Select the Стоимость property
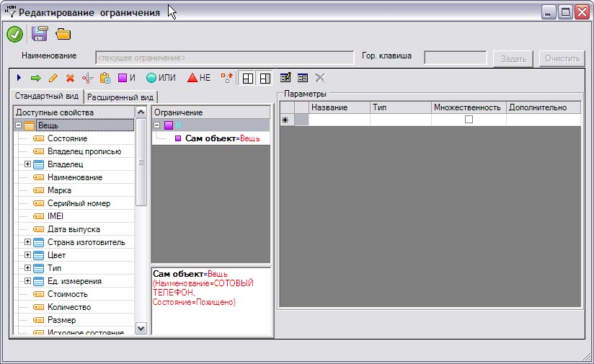Screen dimensions: 594x364 (x=68, y=294)
